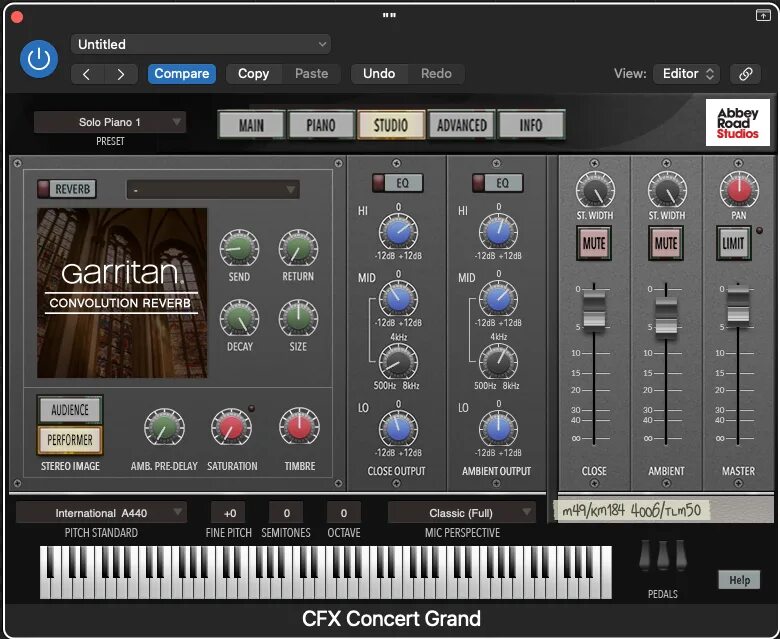Click the link chain icon
780x639 pixels.
[x=745, y=74]
